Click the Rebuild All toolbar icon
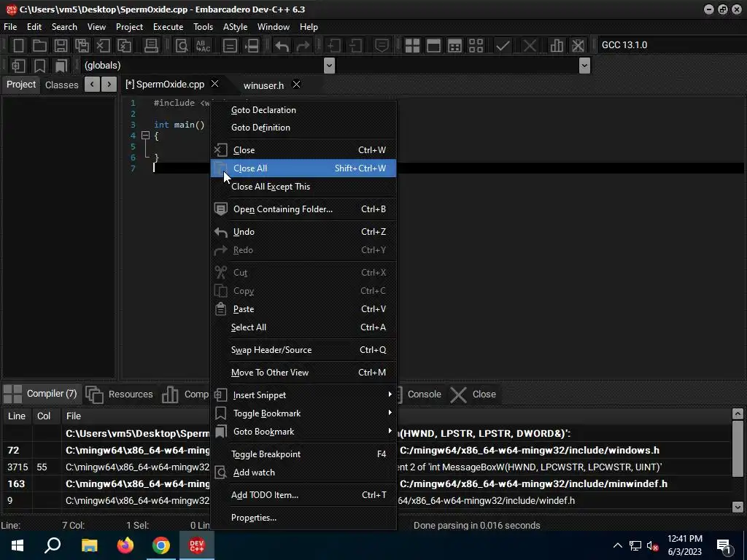 pyautogui.click(x=476, y=45)
